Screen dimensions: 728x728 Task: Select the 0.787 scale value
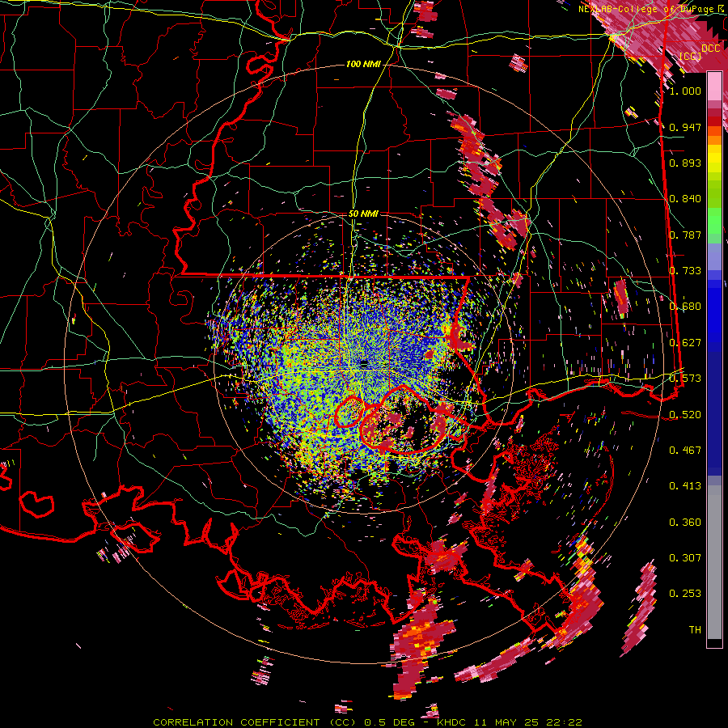coord(685,235)
